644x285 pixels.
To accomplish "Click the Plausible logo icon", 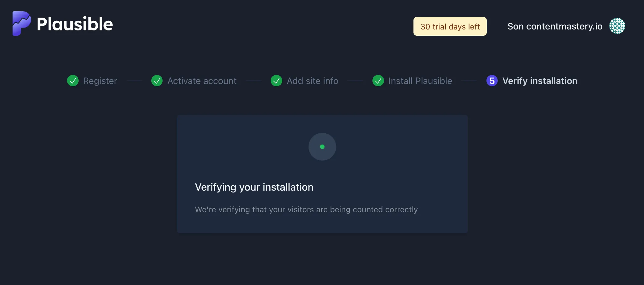I will [x=22, y=24].
